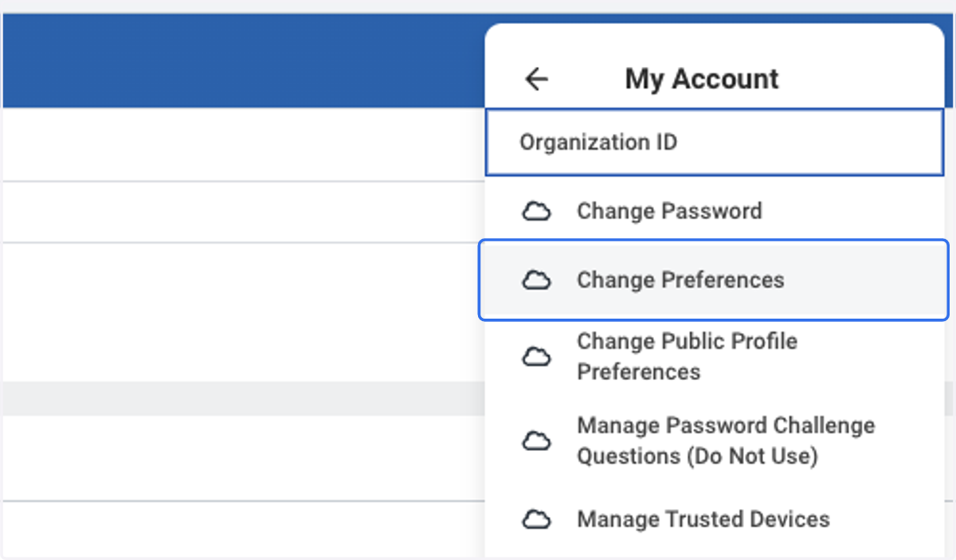
Task: Open Manage Password Challenge Questions item
Action: coord(715,441)
